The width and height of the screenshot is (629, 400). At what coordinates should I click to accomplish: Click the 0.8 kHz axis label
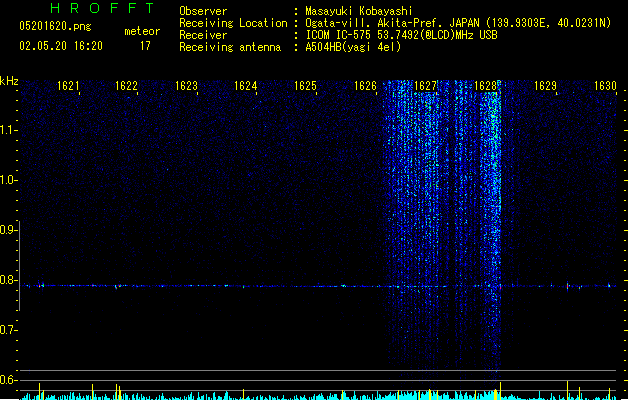(x=8, y=280)
